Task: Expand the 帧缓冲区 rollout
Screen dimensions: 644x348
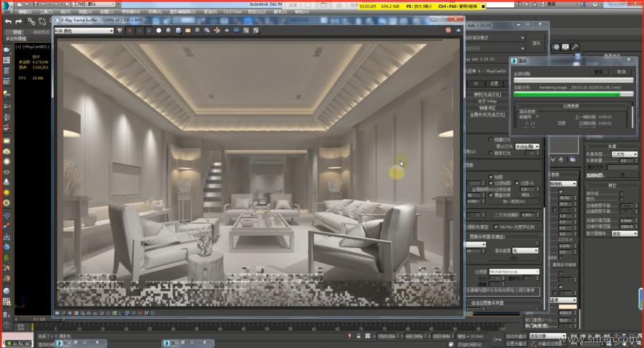Action: click(487, 108)
